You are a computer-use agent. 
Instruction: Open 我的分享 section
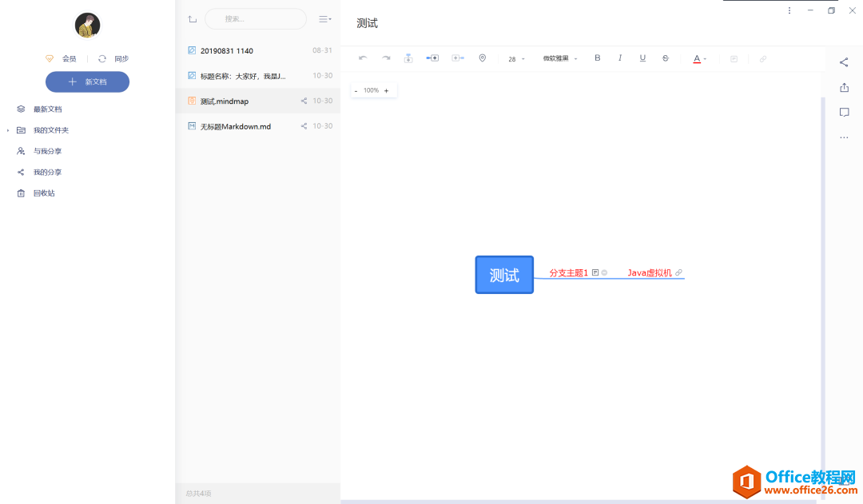click(47, 173)
